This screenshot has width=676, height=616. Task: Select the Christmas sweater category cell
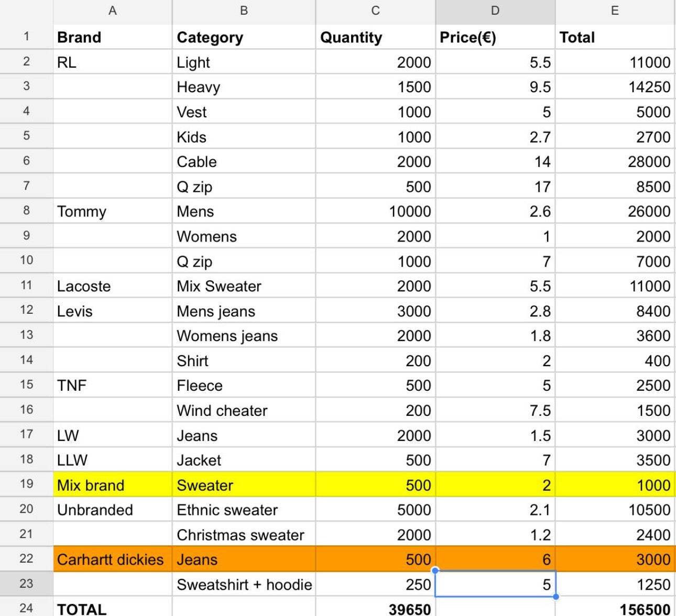244,535
